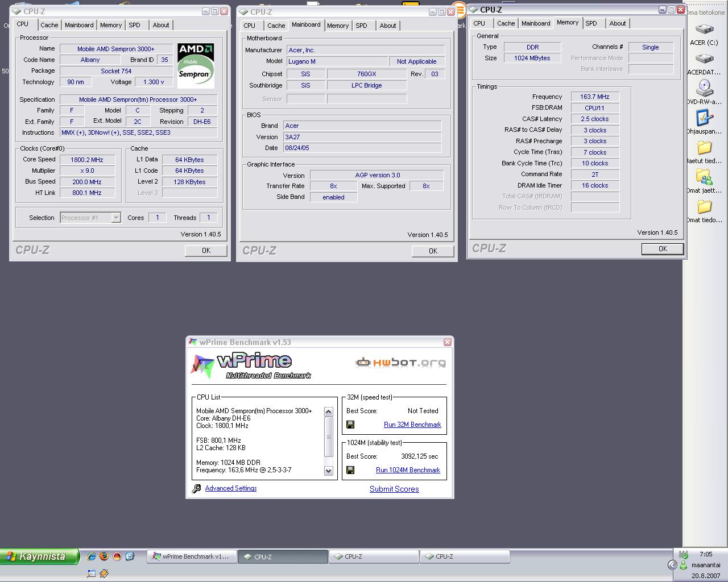Select SPD tab in Mainboard CPU-Z window
728x582 pixels.
pyautogui.click(x=362, y=26)
